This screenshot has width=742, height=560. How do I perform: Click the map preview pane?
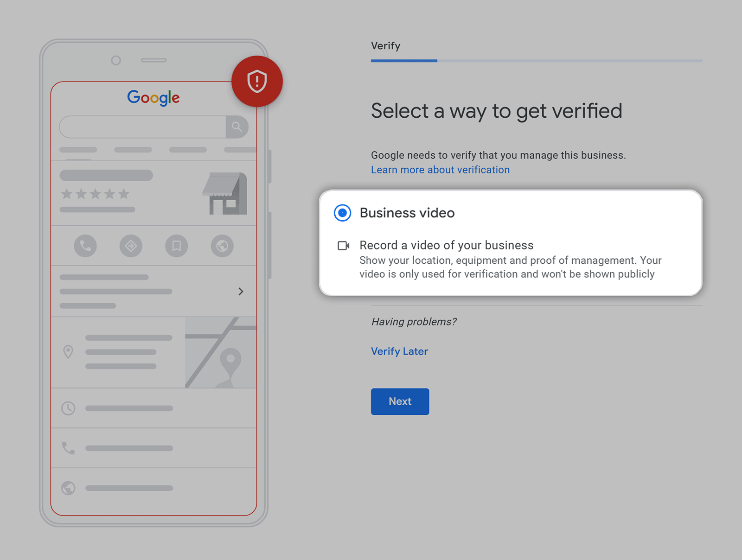pos(221,352)
